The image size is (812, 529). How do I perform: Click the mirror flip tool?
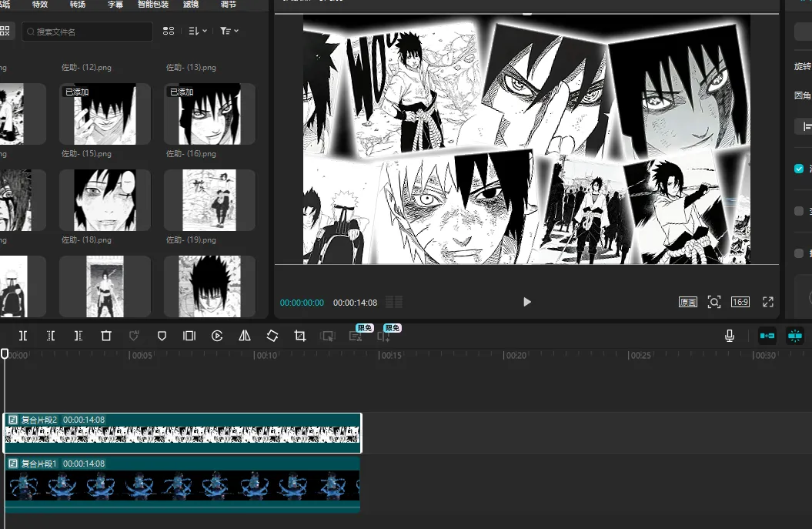[x=245, y=336]
